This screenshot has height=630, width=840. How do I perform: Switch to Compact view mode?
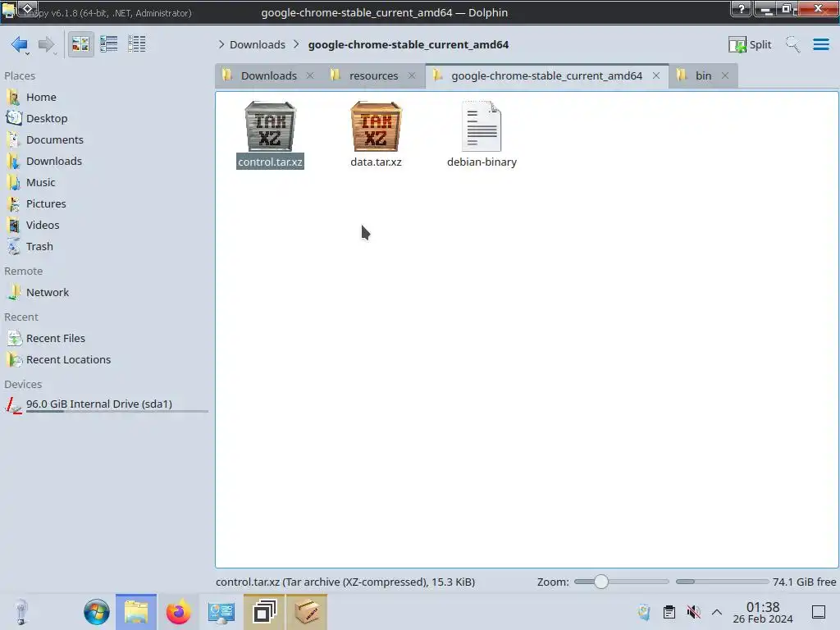pos(109,44)
